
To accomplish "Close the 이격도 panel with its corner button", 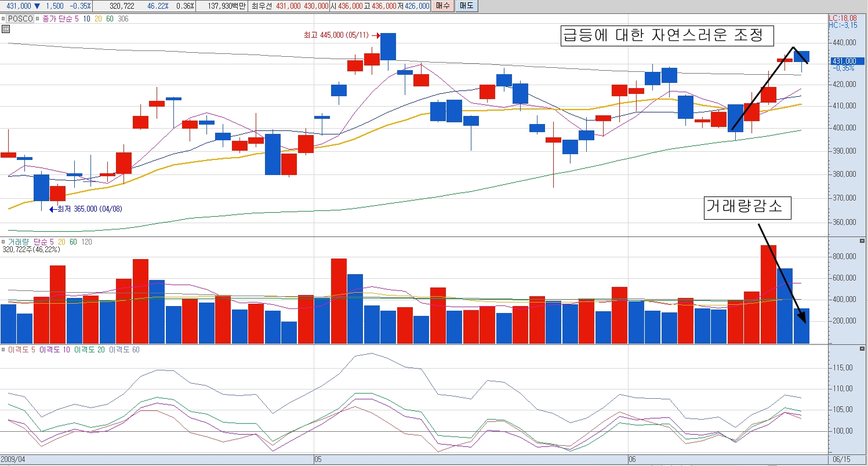I will [x=862, y=349].
